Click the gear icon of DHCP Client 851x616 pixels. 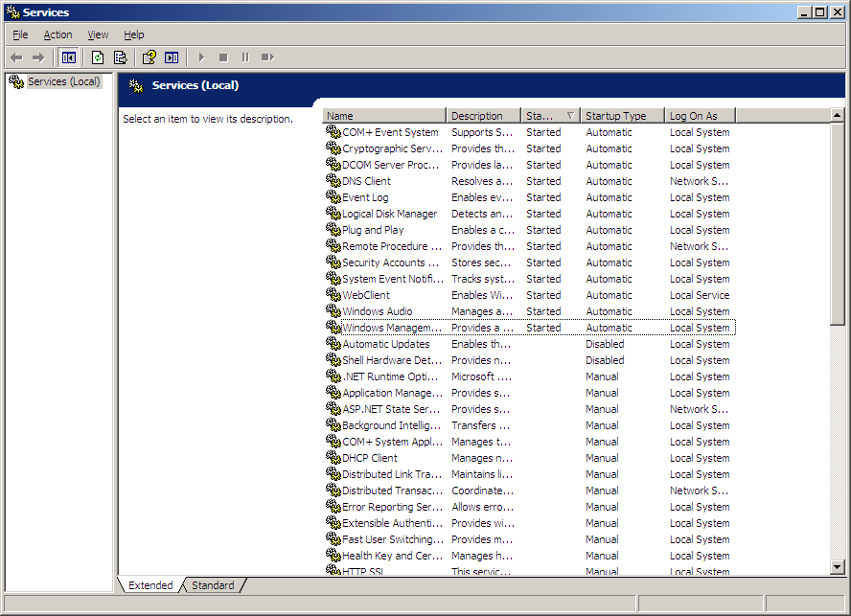pyautogui.click(x=333, y=458)
